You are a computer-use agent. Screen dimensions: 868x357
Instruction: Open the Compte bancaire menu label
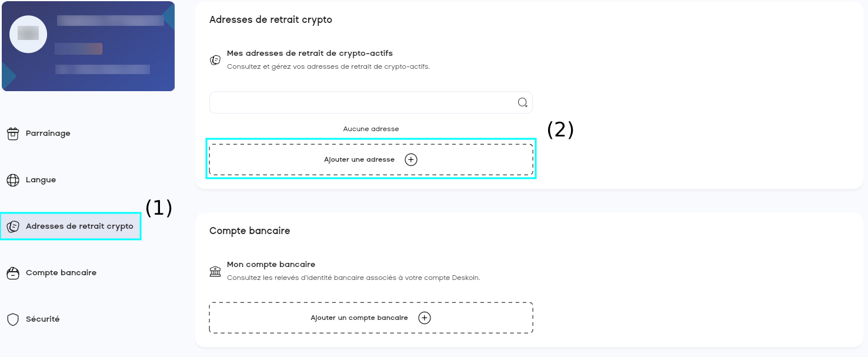[x=61, y=273]
